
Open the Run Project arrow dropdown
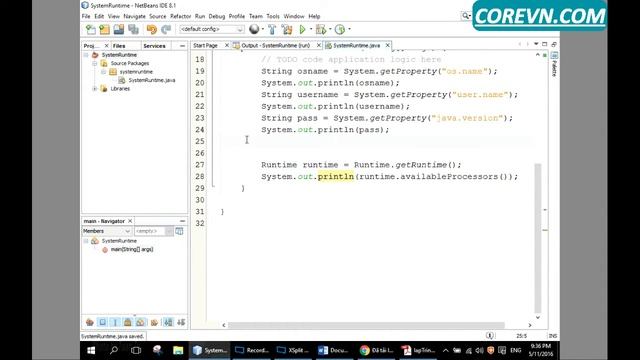[x=311, y=29]
